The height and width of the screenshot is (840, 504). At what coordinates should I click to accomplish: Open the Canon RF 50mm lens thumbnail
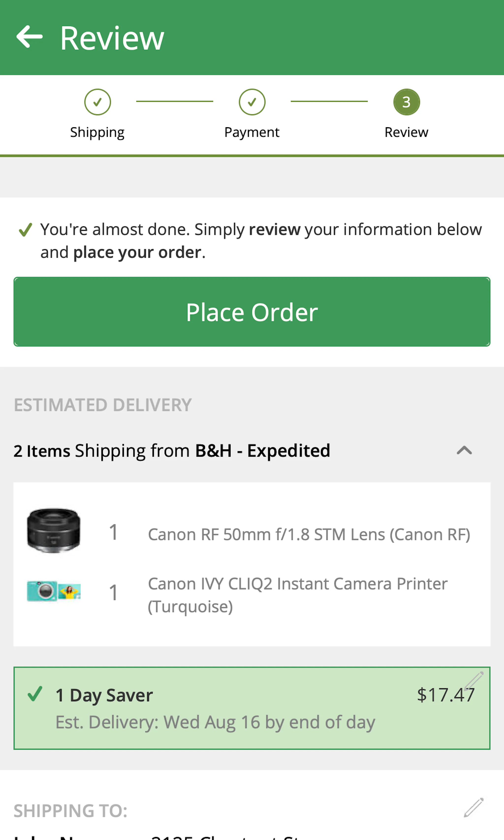tap(54, 531)
